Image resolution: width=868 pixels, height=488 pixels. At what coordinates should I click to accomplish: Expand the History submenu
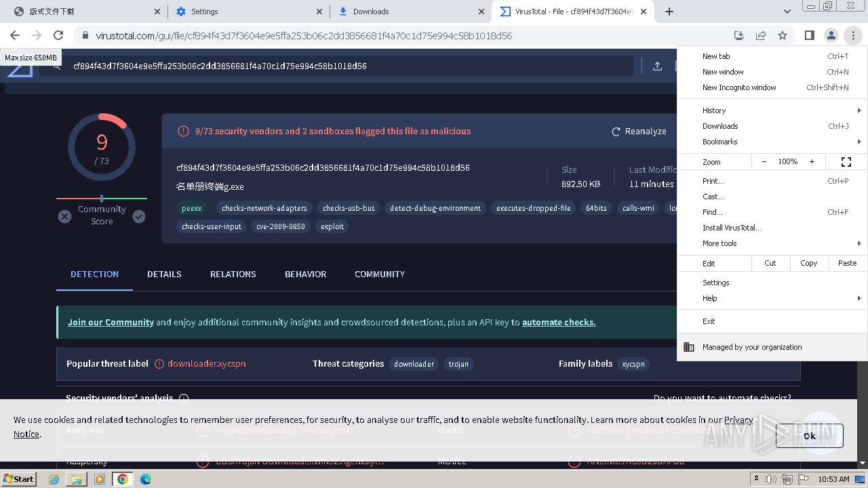(772, 110)
